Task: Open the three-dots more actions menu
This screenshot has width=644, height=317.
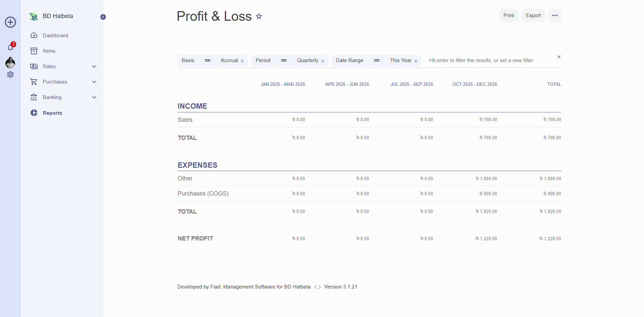Action: click(x=554, y=15)
